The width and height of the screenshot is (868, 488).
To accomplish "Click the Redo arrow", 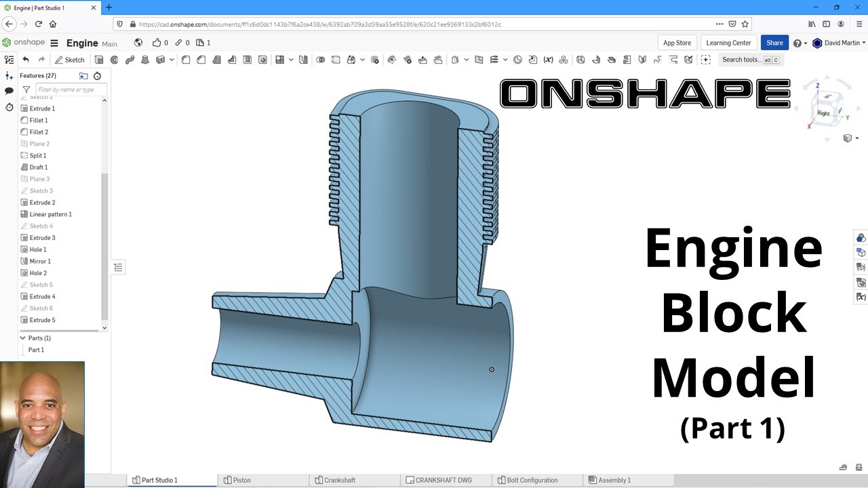I will click(41, 60).
